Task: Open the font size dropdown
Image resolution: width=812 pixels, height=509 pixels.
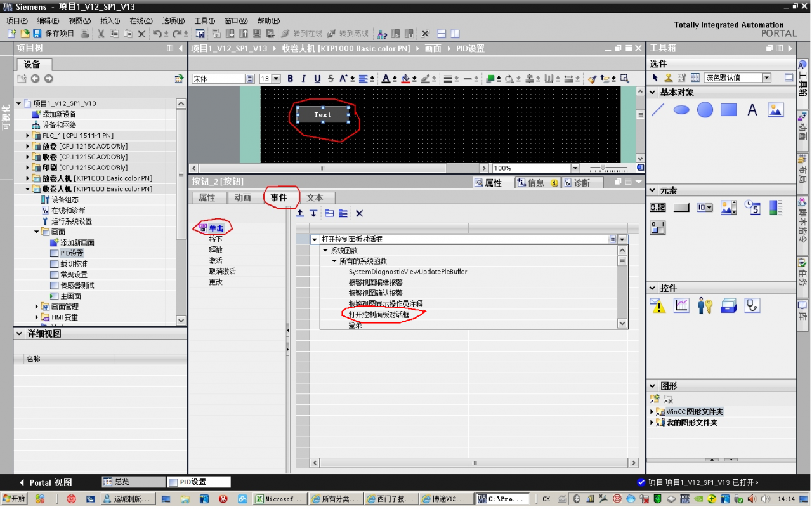Action: [277, 79]
